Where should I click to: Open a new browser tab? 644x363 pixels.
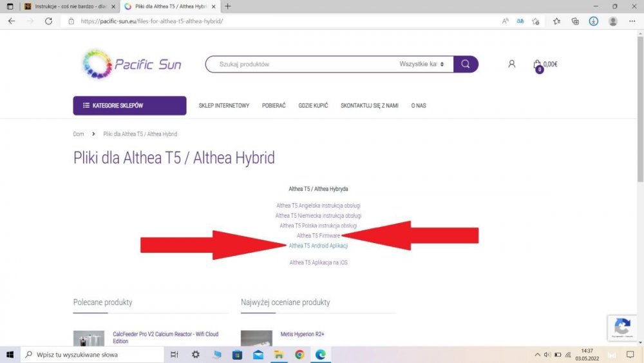[228, 6]
